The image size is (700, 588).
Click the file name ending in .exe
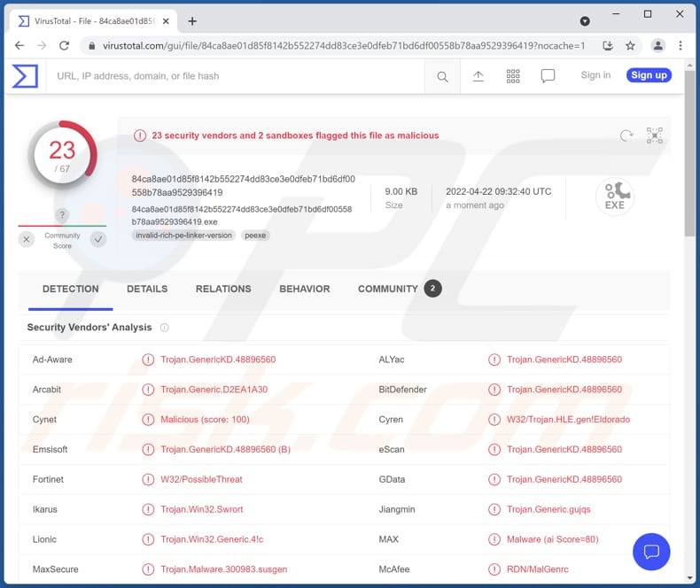point(242,215)
